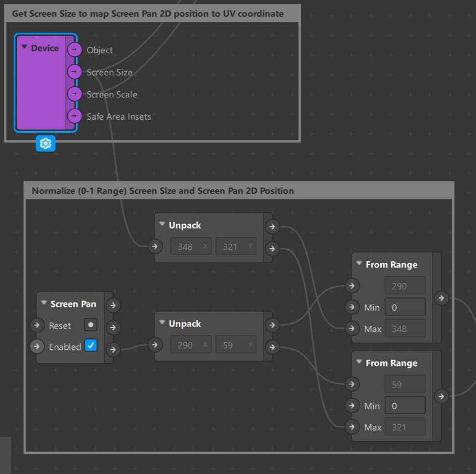Click bottom From Range Min port
Image resolution: width=476 pixels, height=474 pixels.
352,406
